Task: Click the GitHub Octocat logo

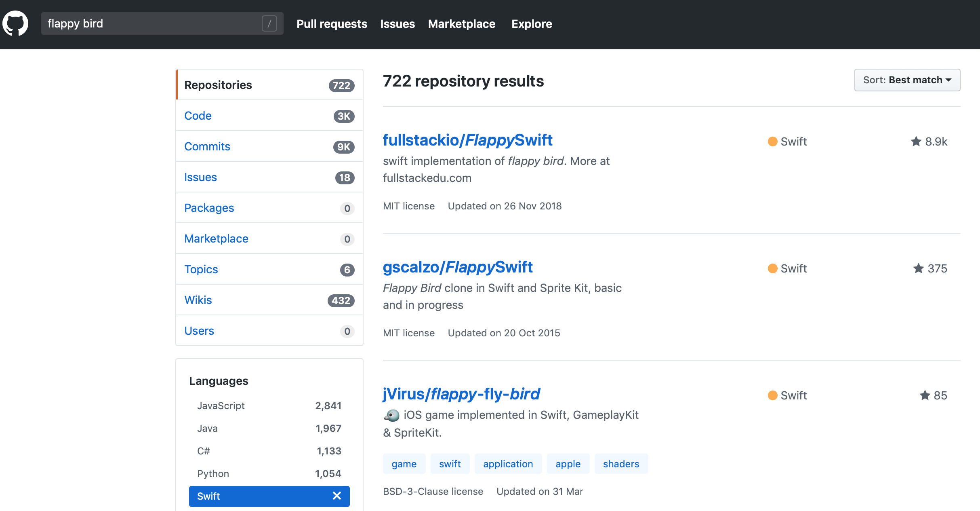Action: pos(15,23)
